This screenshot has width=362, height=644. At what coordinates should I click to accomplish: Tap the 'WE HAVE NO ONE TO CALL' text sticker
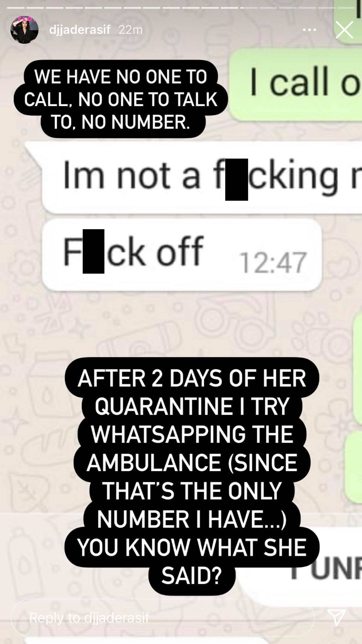click(x=121, y=99)
